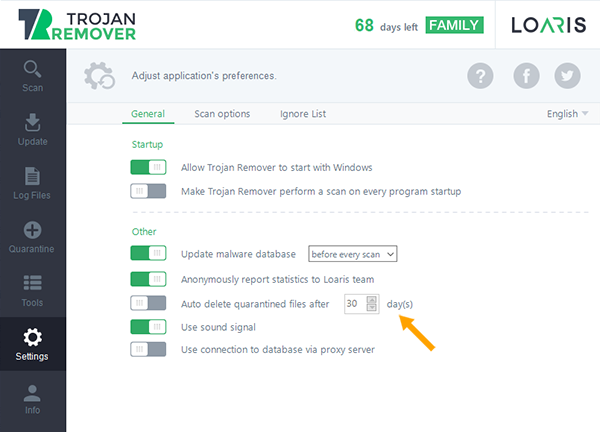Disable the Use sound signal switch
Image resolution: width=600 pixels, height=432 pixels.
pos(148,327)
